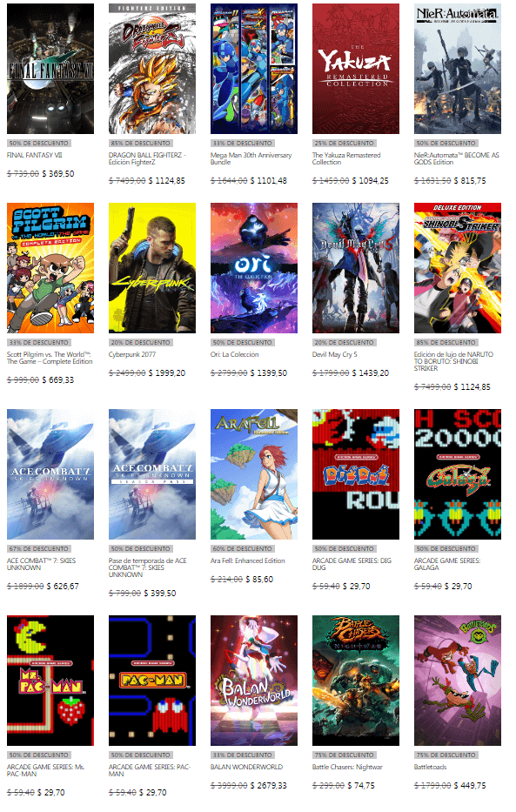This screenshot has height=812, width=516.
Task: Select the Galaga arcade cover image
Action: click(x=458, y=474)
